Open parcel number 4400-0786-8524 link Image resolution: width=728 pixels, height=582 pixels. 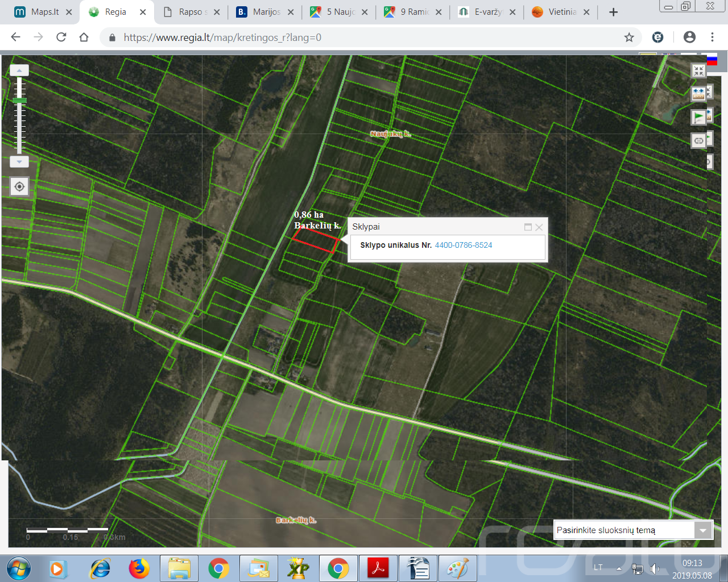pos(464,245)
